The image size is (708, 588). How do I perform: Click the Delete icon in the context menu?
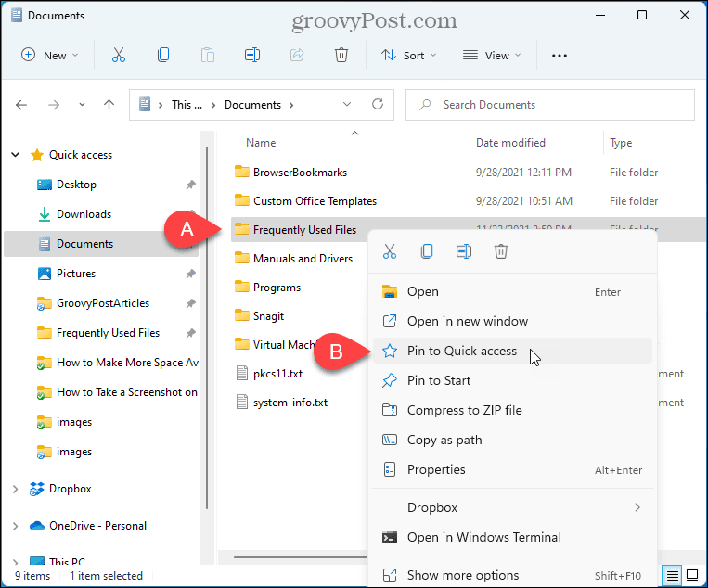click(501, 251)
